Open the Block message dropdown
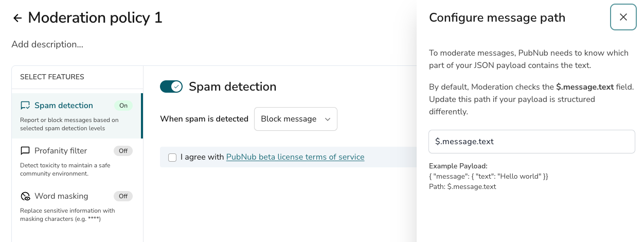Viewport: 644px width, 242px height. (296, 119)
